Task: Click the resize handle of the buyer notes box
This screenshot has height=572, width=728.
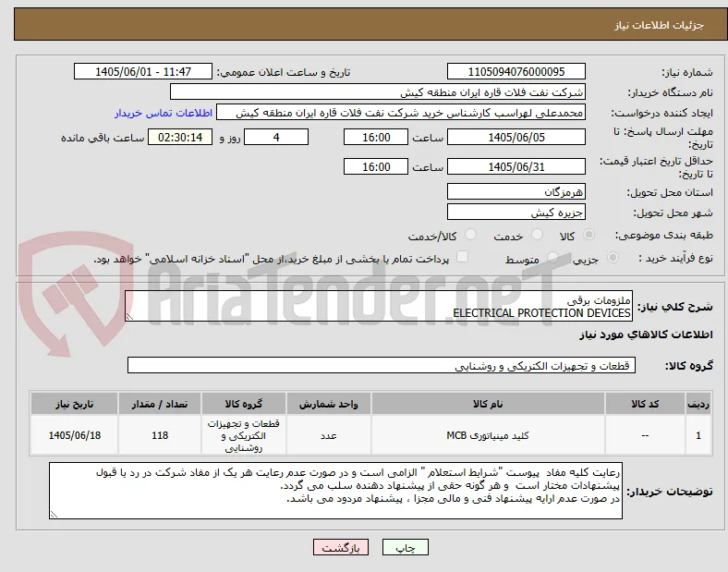Action: [54, 514]
